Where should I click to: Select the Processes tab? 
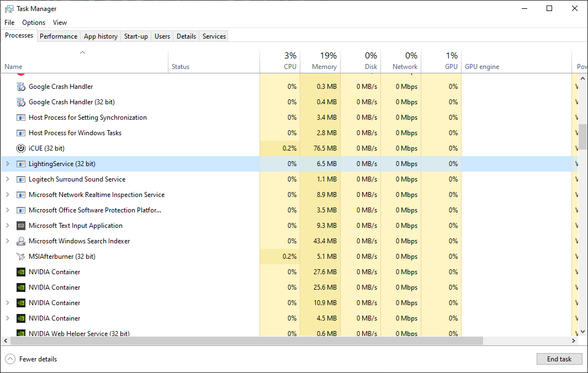point(19,36)
